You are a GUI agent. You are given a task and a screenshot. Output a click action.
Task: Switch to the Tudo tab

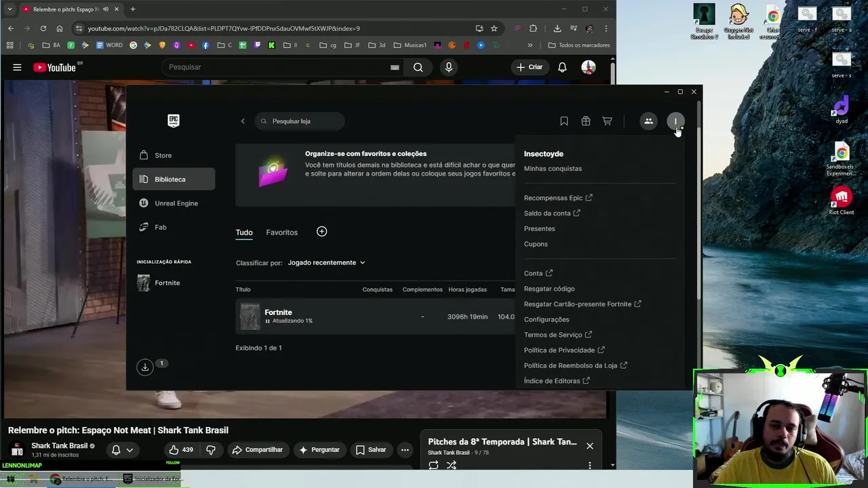pos(244,232)
